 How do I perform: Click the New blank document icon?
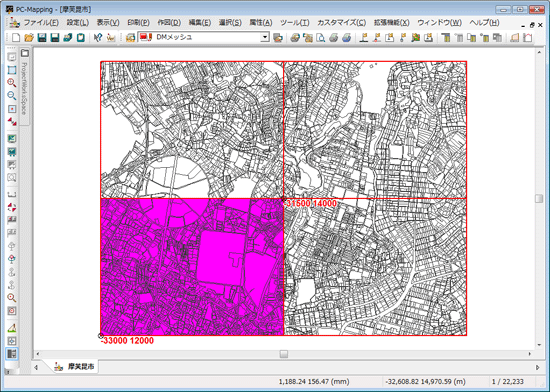(x=16, y=38)
